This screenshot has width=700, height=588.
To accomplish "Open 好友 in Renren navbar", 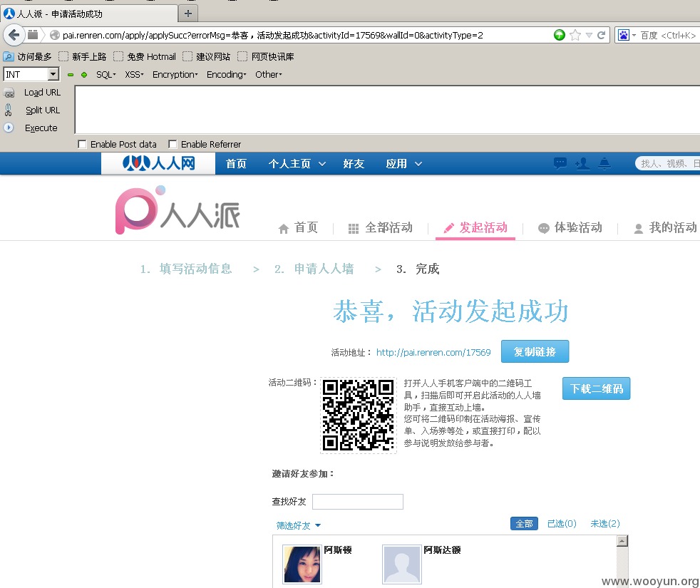I will tap(354, 164).
